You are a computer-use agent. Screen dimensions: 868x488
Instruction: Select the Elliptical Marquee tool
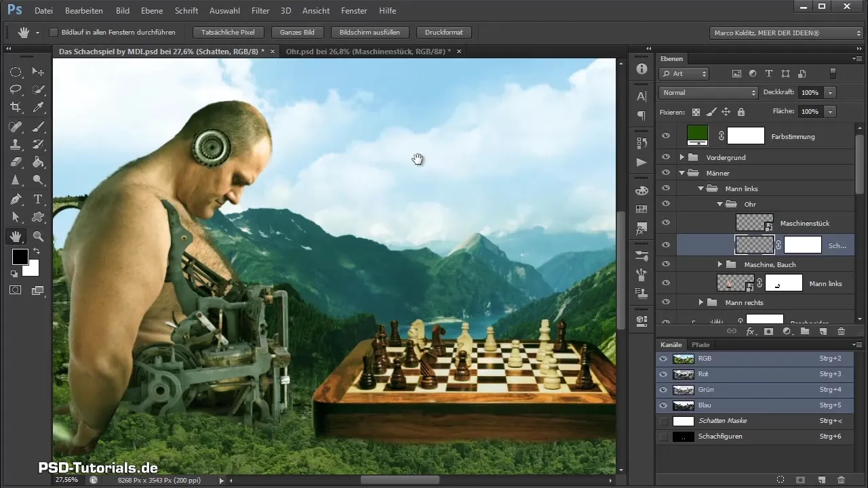click(x=16, y=72)
